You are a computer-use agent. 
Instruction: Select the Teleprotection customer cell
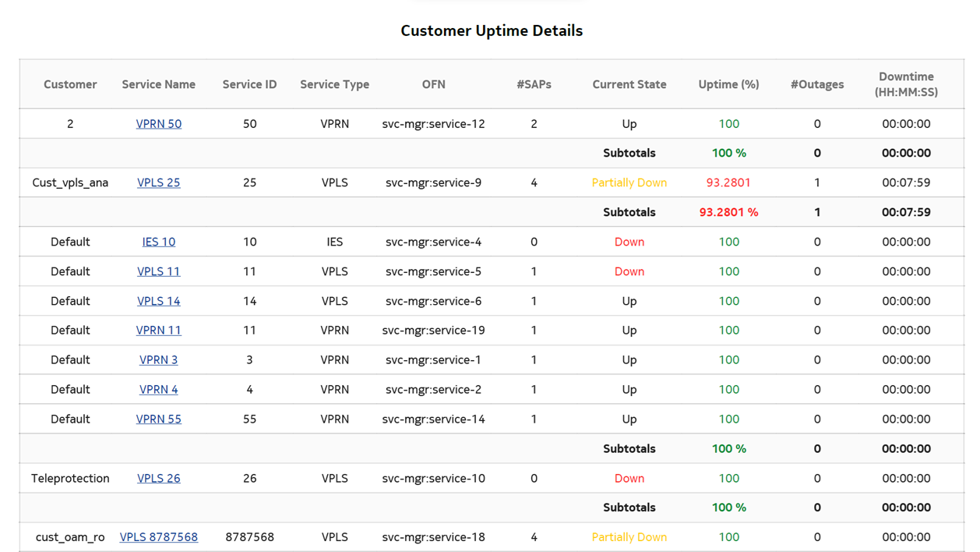[70, 479]
